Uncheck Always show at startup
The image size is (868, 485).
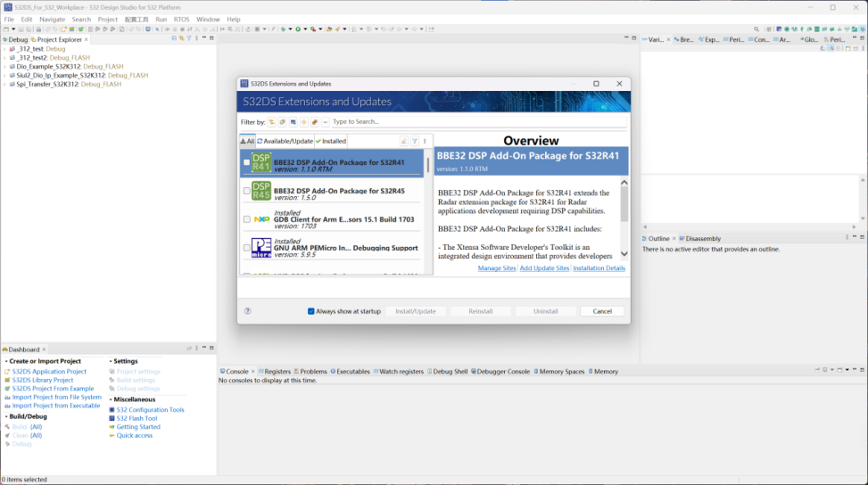tap(311, 311)
